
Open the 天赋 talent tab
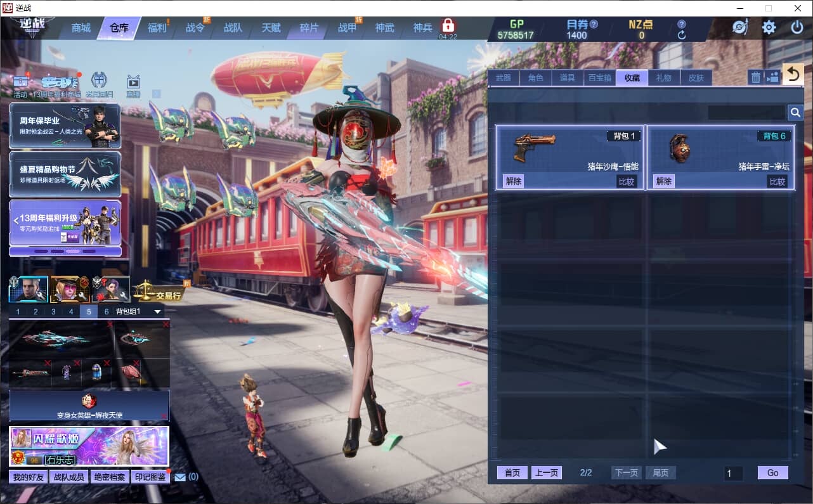(271, 28)
